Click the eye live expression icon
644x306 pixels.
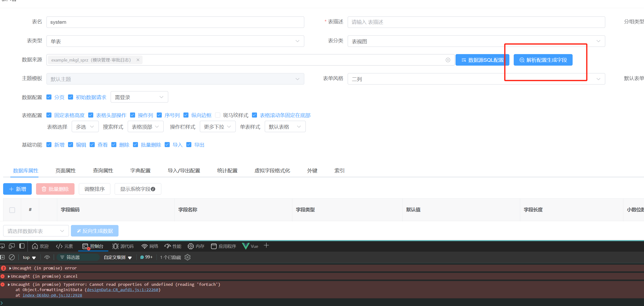click(47, 257)
